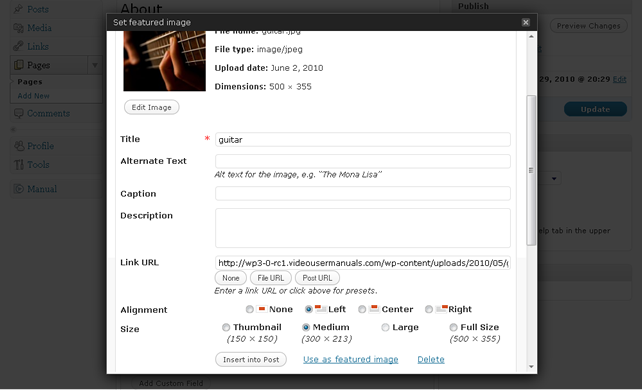Viewport: 642px width, 390px height.
Task: Select the Center alignment radio button
Action: 362,309
